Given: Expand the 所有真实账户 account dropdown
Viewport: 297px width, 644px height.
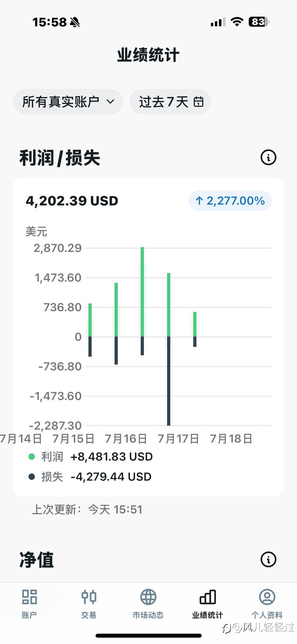Looking at the screenshot, I should (x=68, y=102).
